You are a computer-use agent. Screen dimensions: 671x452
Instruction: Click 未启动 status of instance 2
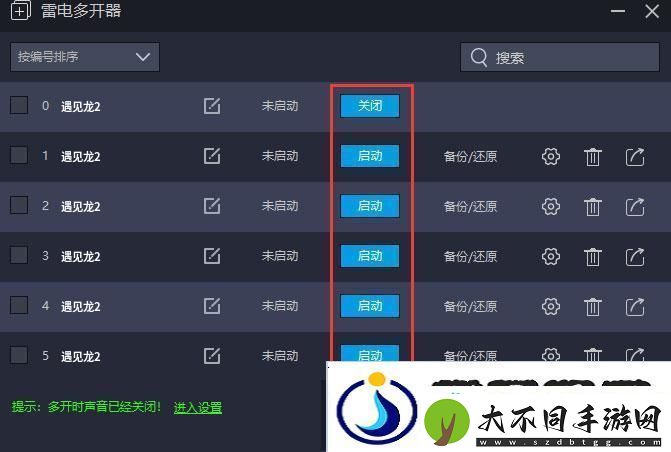280,206
